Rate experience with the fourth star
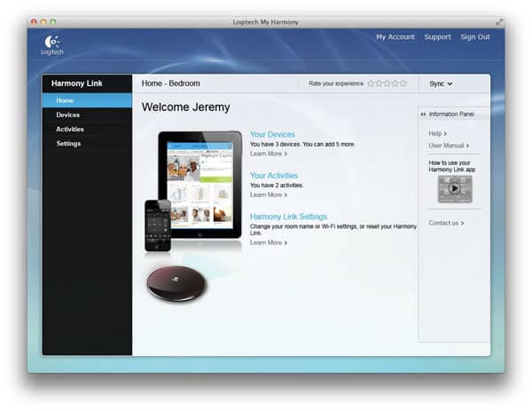 pyautogui.click(x=395, y=83)
